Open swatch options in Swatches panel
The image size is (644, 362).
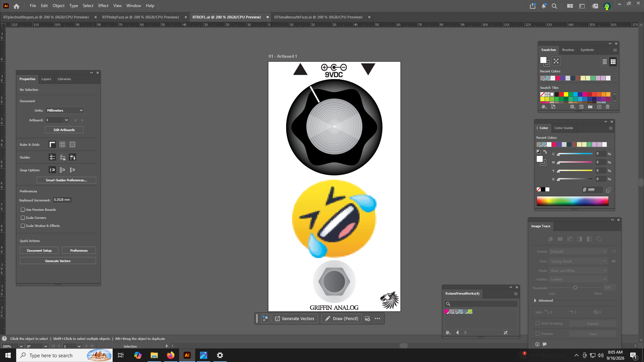(x=581, y=107)
